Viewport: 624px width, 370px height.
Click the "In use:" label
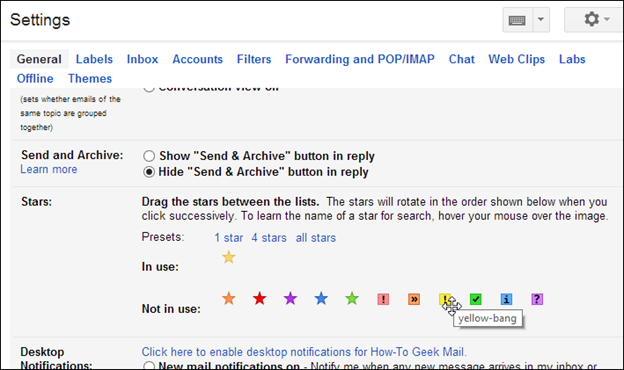click(x=160, y=267)
